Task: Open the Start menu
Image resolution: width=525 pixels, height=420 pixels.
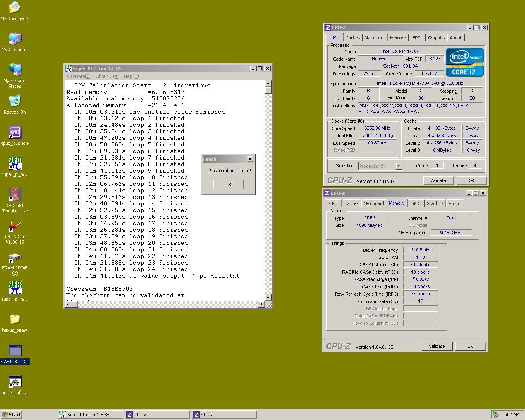Action: (11, 415)
